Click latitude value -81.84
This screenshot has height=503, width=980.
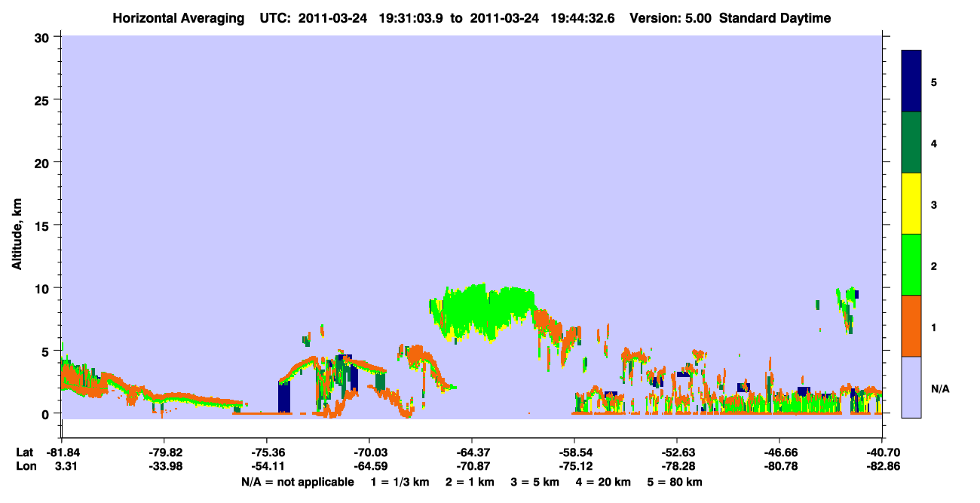pos(62,452)
